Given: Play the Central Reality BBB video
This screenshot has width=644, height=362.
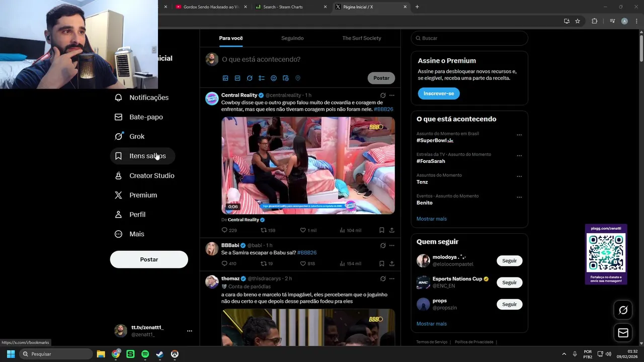Looking at the screenshot, I should pos(308,165).
